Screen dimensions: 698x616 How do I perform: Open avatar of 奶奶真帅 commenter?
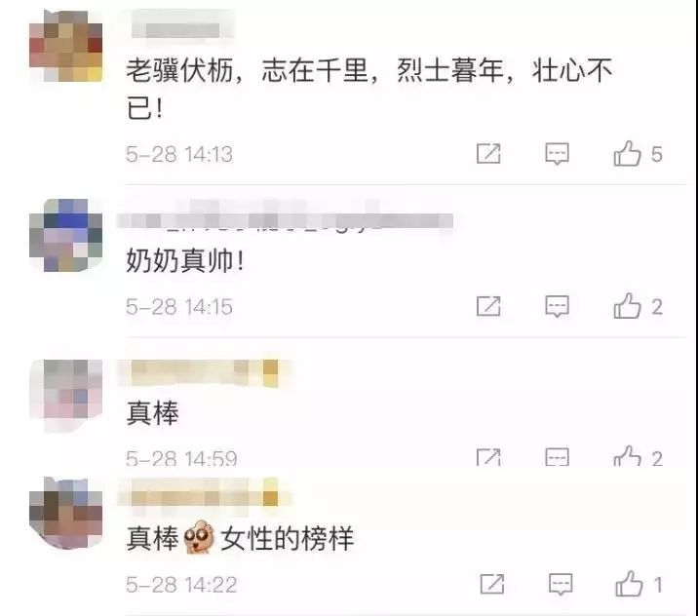[x=66, y=235]
